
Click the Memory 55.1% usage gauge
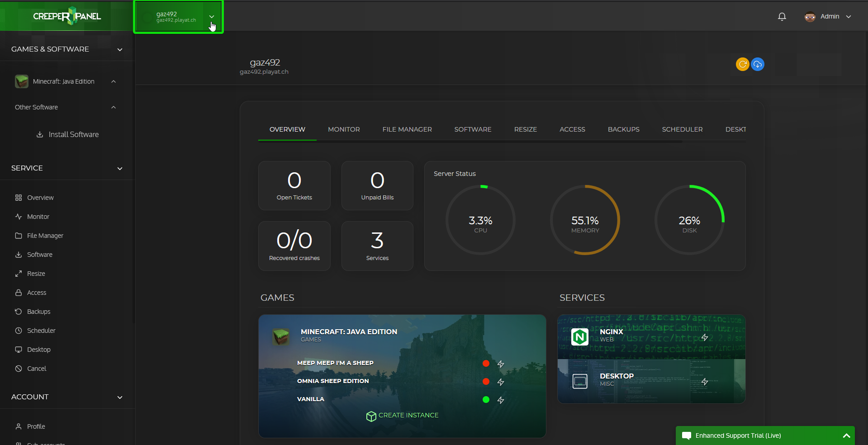click(585, 220)
